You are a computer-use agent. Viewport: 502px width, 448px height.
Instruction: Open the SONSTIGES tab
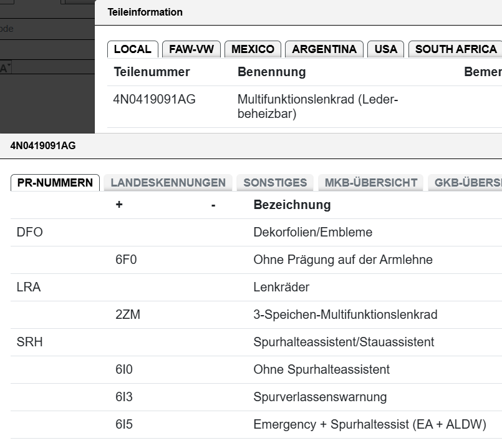(275, 183)
